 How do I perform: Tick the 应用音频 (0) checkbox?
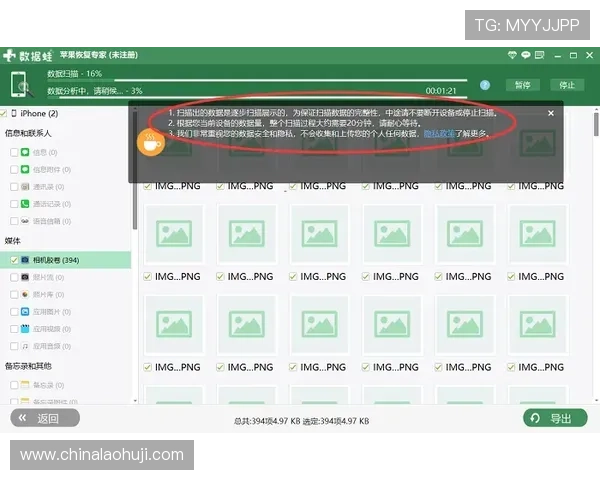click(14, 346)
